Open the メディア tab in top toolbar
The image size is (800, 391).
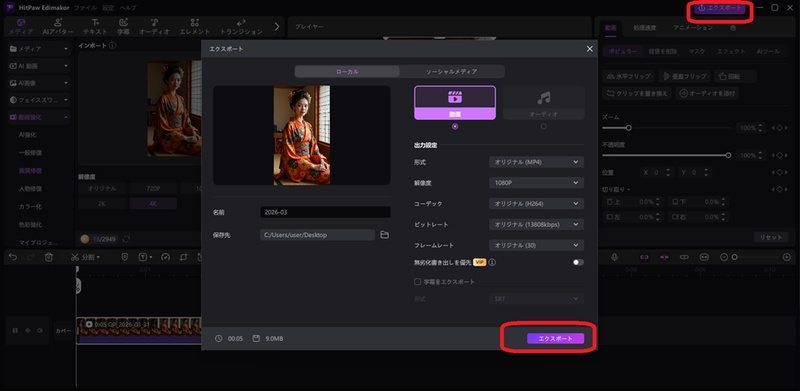tap(21, 27)
